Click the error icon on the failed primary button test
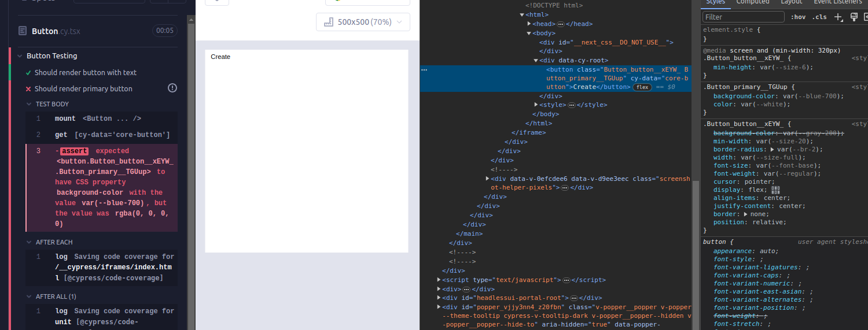The image size is (868, 330). point(172,88)
